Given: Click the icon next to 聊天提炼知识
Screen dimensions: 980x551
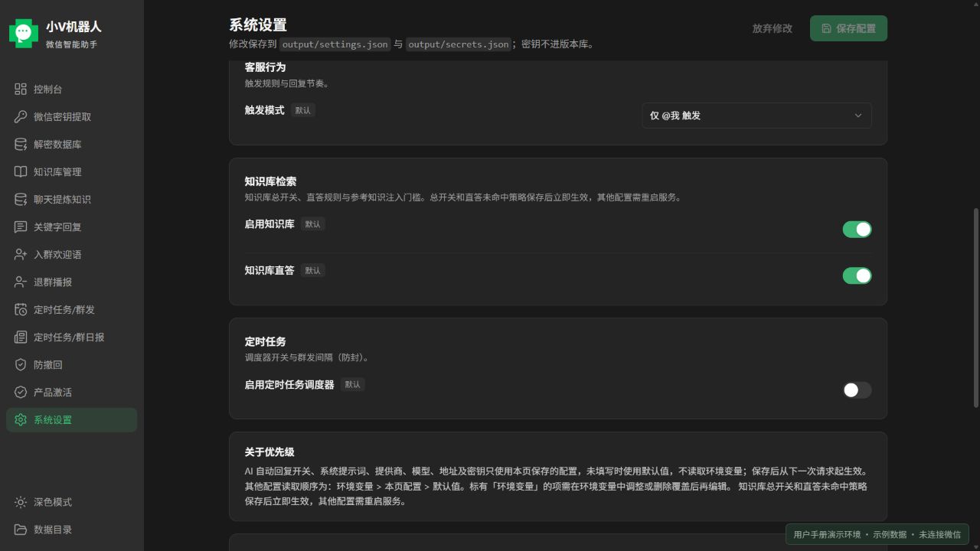Looking at the screenshot, I should point(21,200).
